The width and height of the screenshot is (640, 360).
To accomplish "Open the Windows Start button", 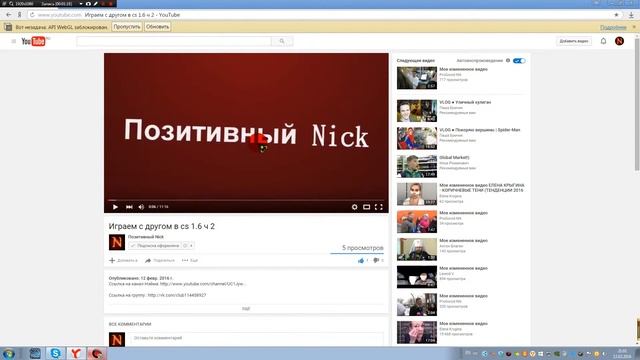I will click(9, 353).
